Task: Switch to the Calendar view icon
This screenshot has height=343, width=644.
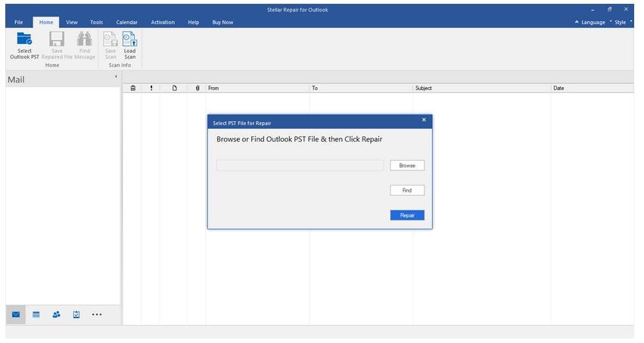Action: [36, 315]
